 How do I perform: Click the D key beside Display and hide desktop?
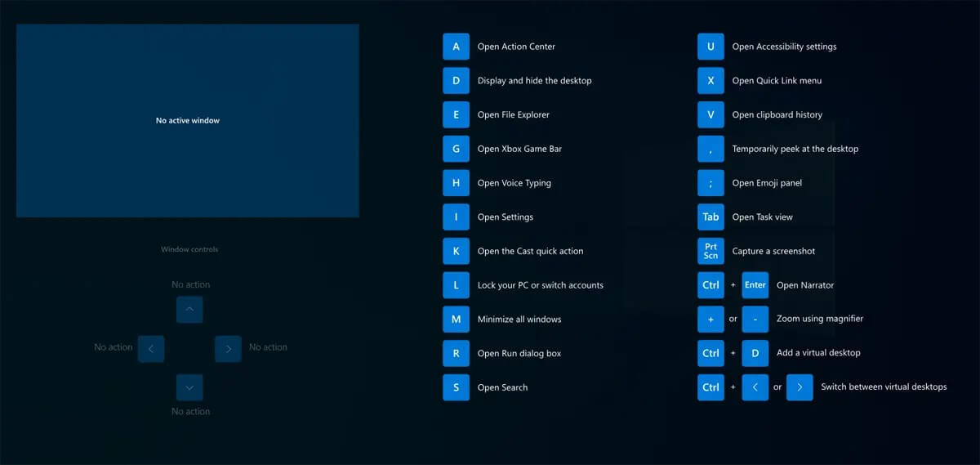pyautogui.click(x=456, y=81)
